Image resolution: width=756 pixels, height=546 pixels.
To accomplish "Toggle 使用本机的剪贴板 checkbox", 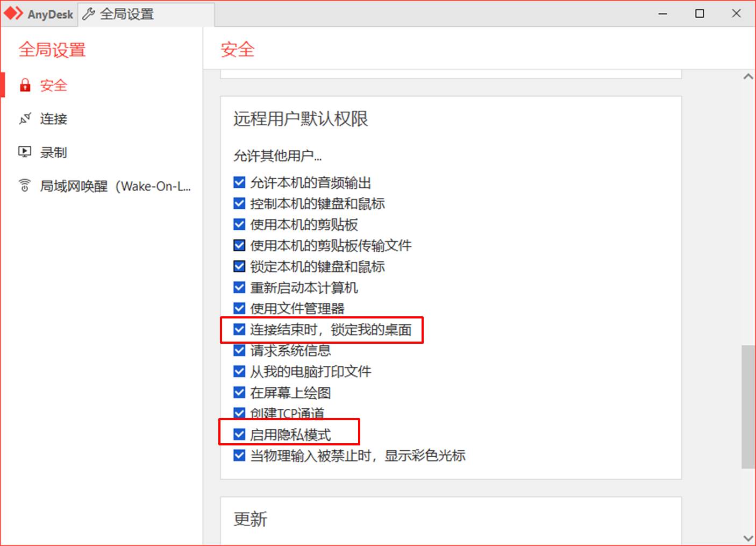I will (x=239, y=224).
